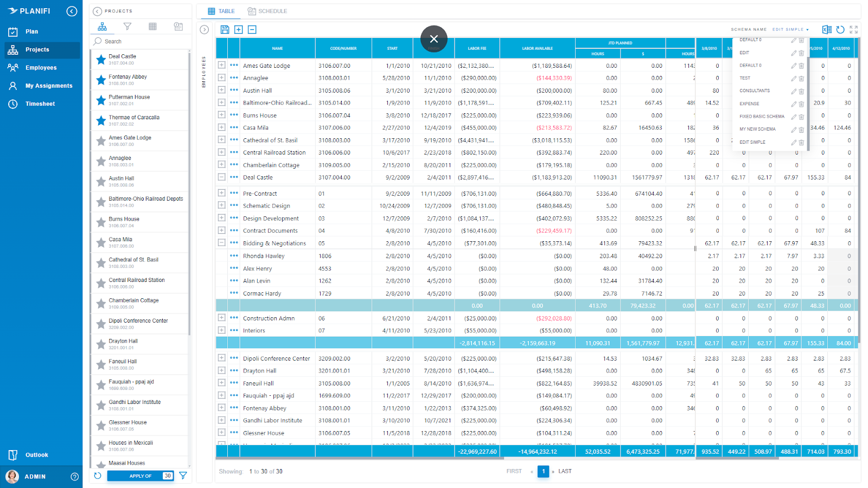Image resolution: width=868 pixels, height=488 pixels.
Task: Click the expand-all plus icon in toolbar
Action: pos(238,30)
